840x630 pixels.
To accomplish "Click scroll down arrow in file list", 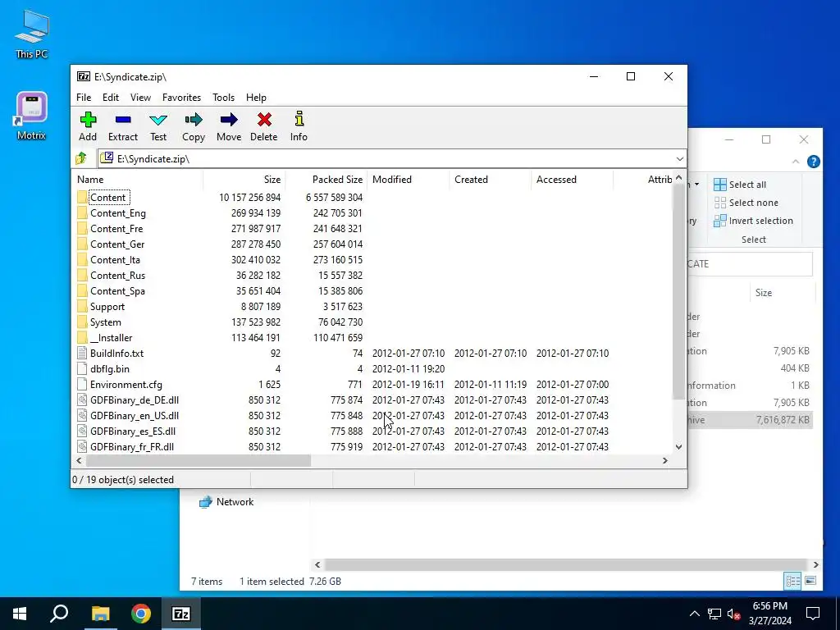I will (678, 447).
